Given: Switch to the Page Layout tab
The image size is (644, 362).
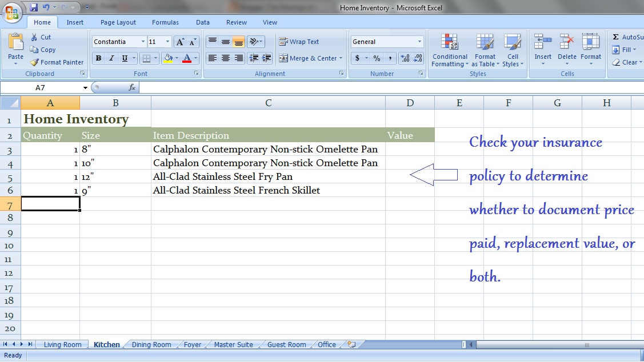Looking at the screenshot, I should coord(118,23).
